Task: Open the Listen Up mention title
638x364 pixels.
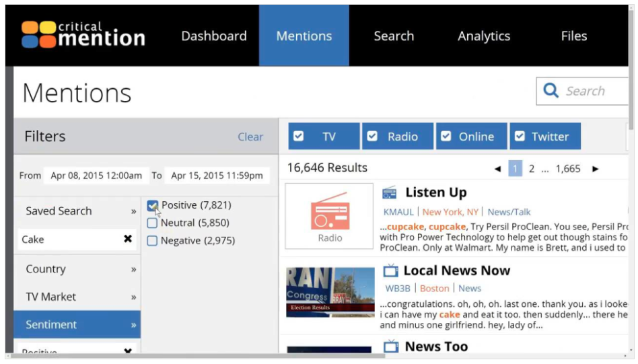Action: point(436,192)
